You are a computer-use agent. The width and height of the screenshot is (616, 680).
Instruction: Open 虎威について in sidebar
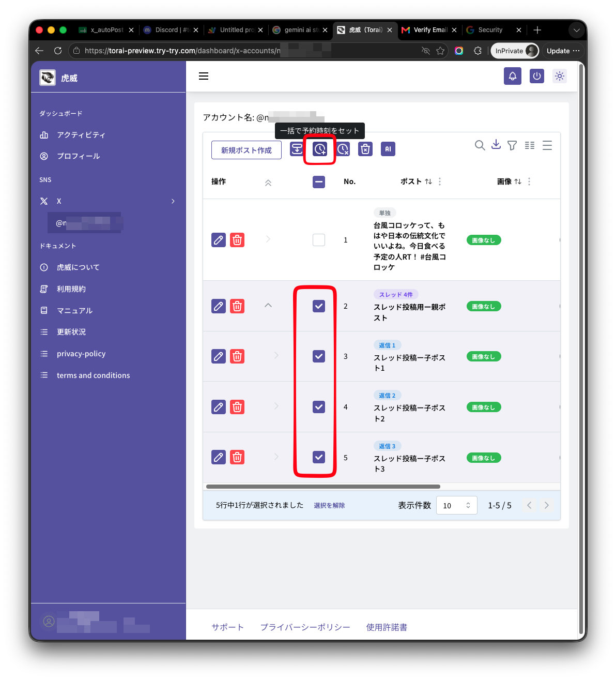coord(78,267)
